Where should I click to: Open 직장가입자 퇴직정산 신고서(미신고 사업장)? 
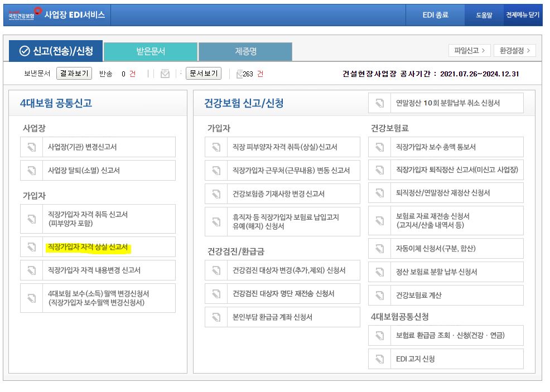coord(446,170)
